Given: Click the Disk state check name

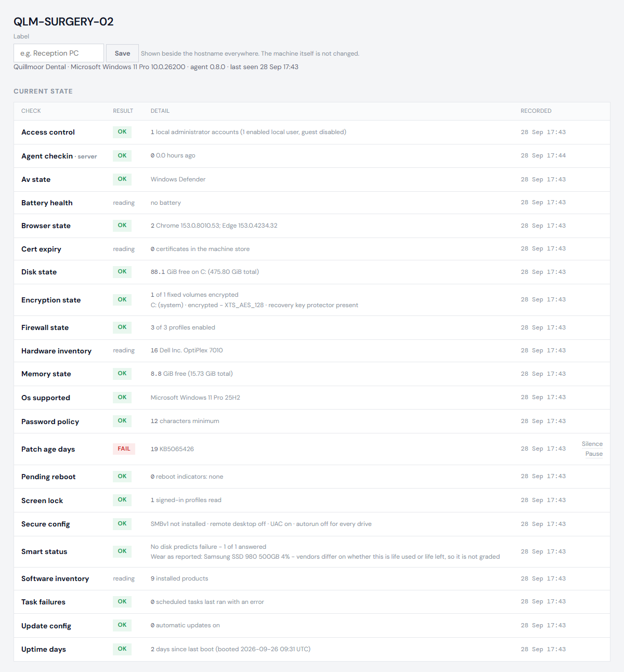Looking at the screenshot, I should pyautogui.click(x=39, y=272).
